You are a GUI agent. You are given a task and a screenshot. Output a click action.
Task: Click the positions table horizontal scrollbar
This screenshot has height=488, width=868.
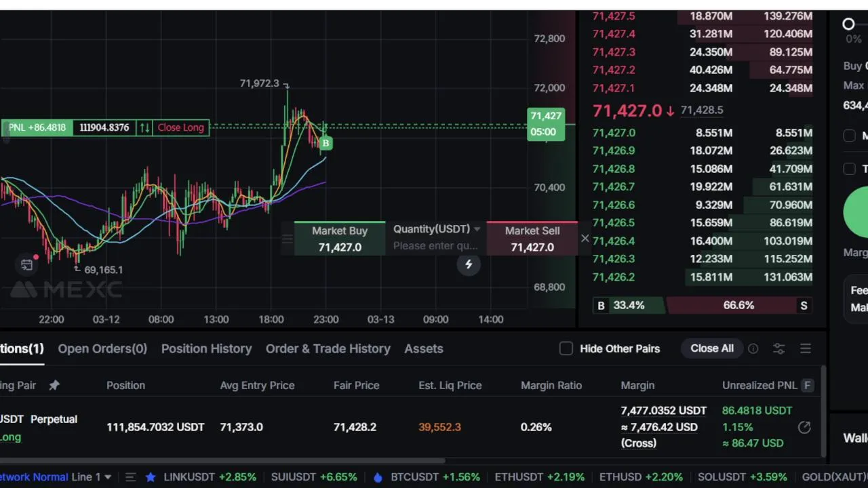pos(222,461)
